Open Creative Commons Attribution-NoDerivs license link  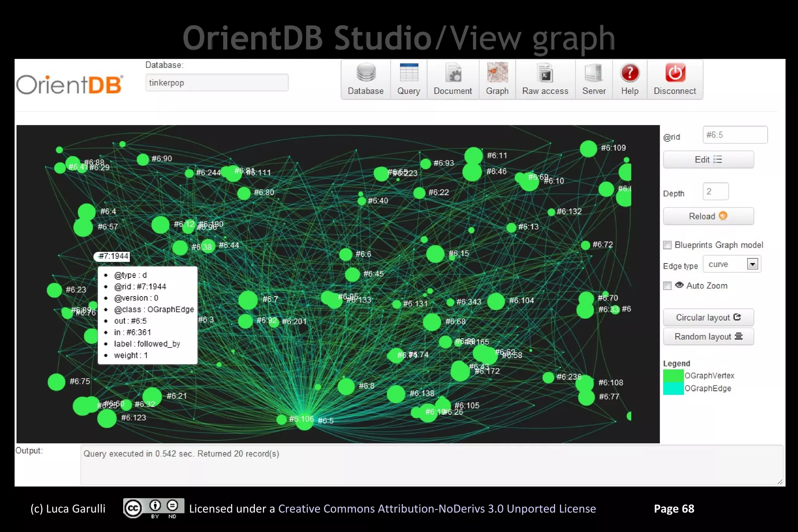(x=437, y=509)
